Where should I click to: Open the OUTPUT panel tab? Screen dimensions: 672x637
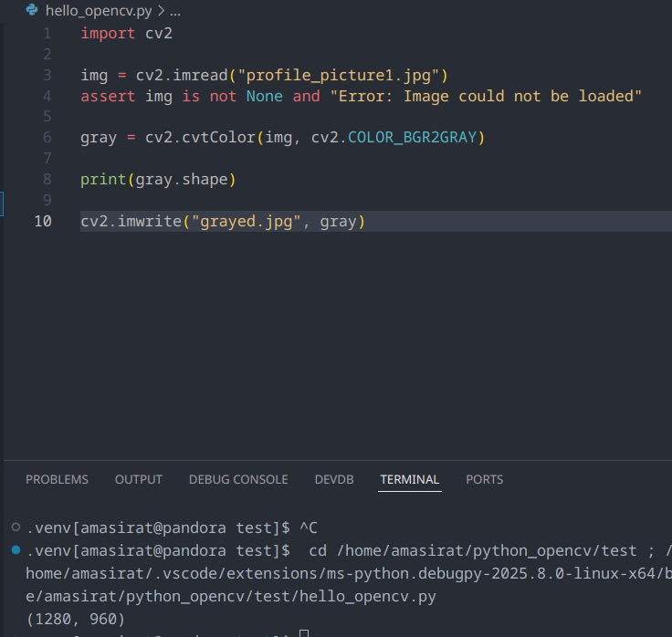[x=138, y=479]
